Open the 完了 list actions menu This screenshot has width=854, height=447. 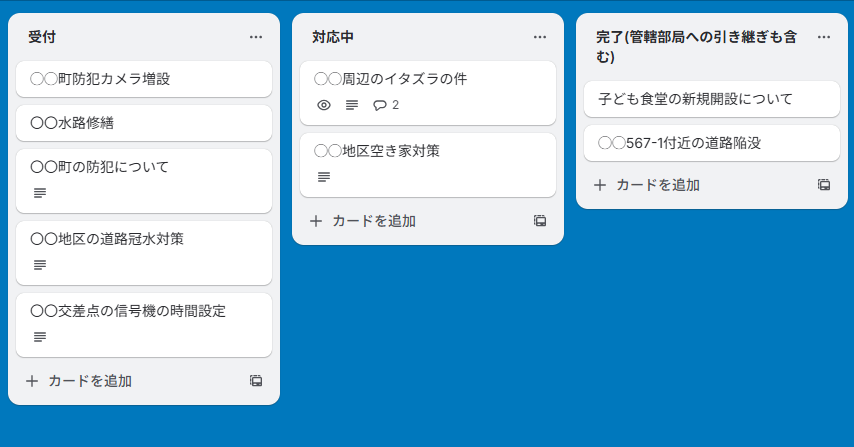pos(824,37)
